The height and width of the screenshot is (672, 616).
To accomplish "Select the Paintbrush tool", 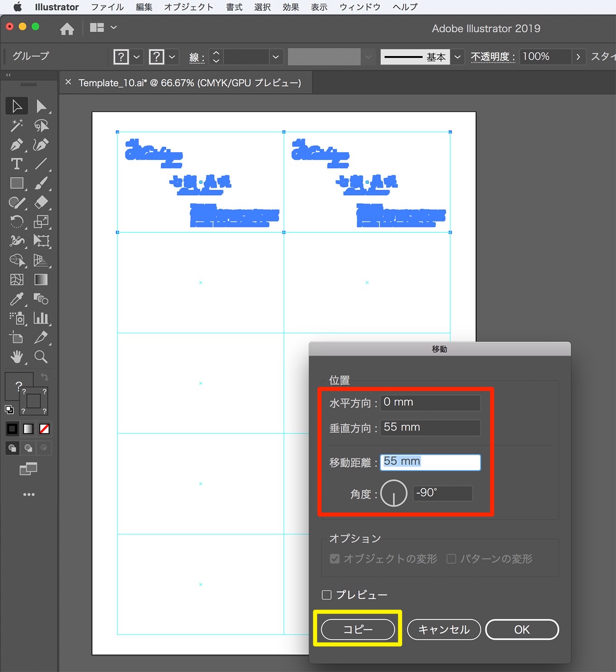I will pyautogui.click(x=41, y=183).
